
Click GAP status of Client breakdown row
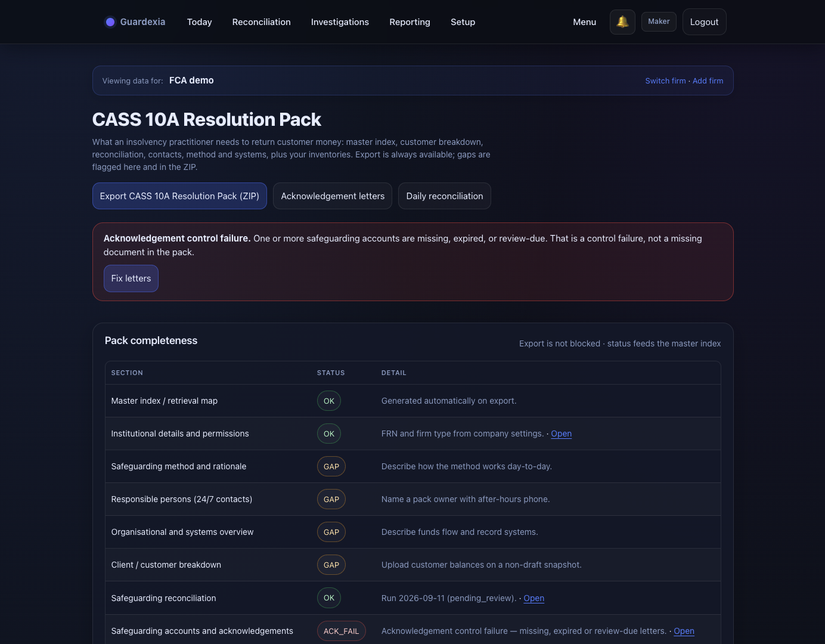click(331, 565)
